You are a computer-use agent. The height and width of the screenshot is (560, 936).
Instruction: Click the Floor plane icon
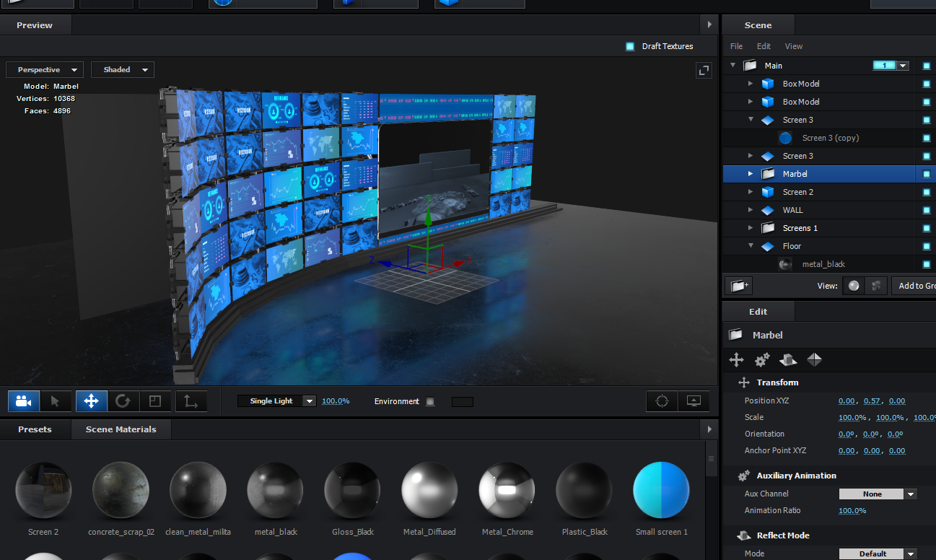tap(768, 246)
